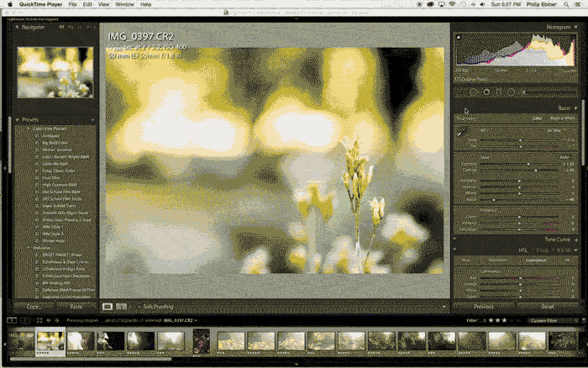Open Spotlight search in menu bar

pos(565,4)
